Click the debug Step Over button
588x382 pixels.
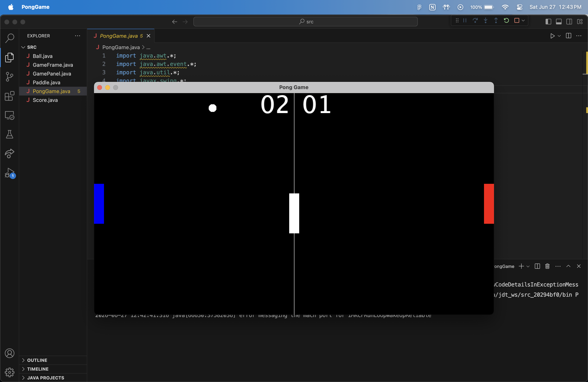[475, 21]
